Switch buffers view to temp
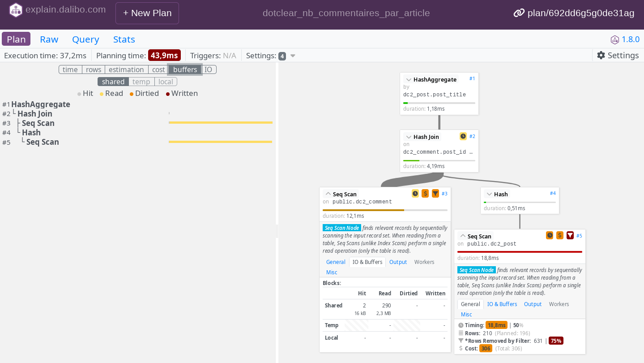Image resolution: width=644 pixels, height=363 pixels. [x=141, y=82]
